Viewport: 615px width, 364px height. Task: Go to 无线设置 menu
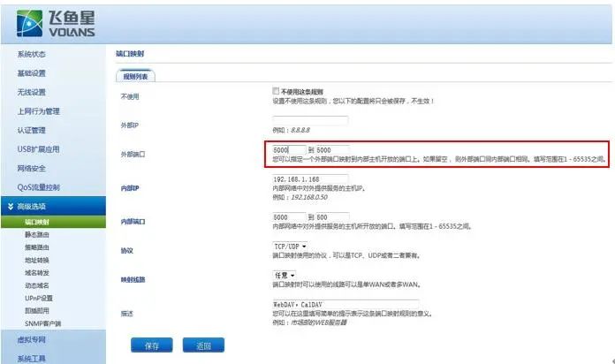(x=32, y=92)
